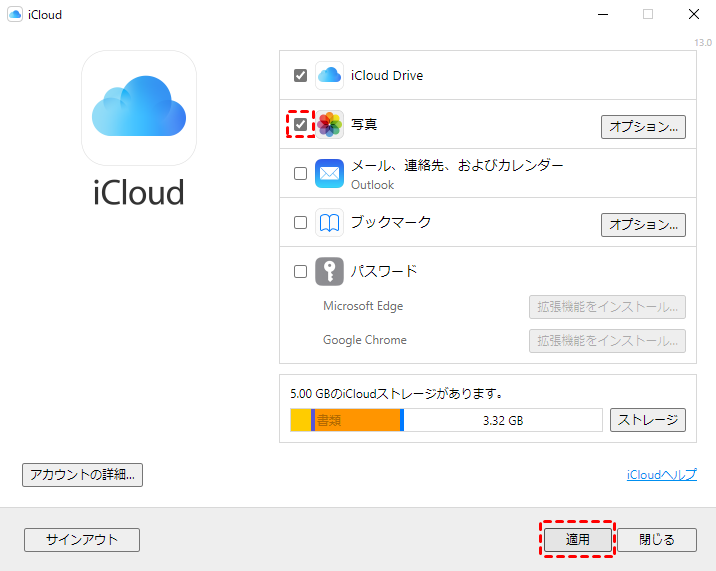The image size is (716, 571).
Task: Open オプション for 写真
Action: [x=643, y=126]
